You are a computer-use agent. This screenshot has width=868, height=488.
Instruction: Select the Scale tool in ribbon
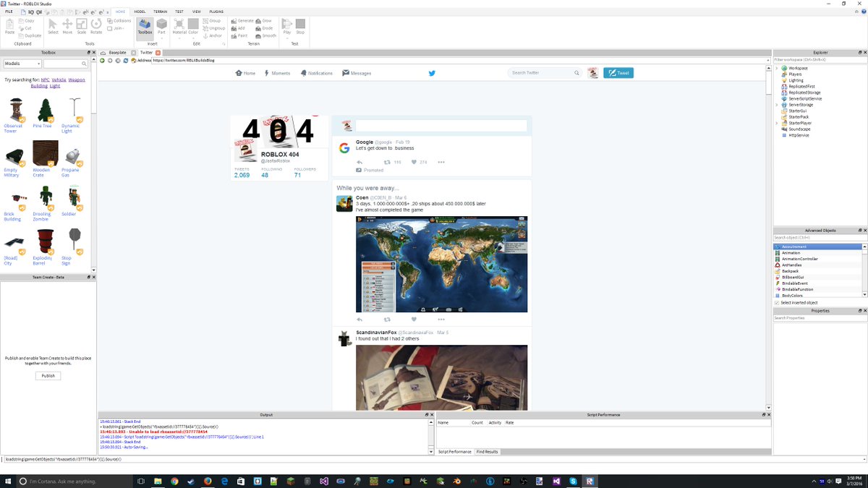(82, 27)
